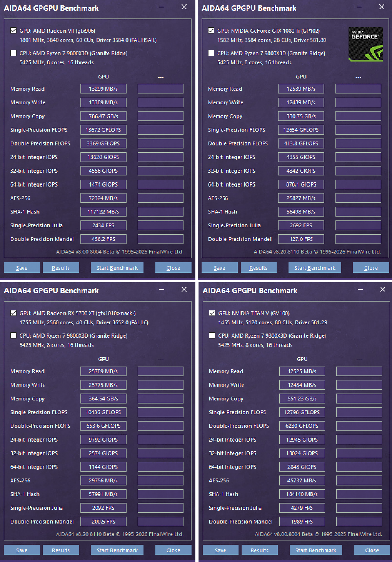
Task: Minimize the Radeon VII benchmark window
Action: (x=162, y=7)
